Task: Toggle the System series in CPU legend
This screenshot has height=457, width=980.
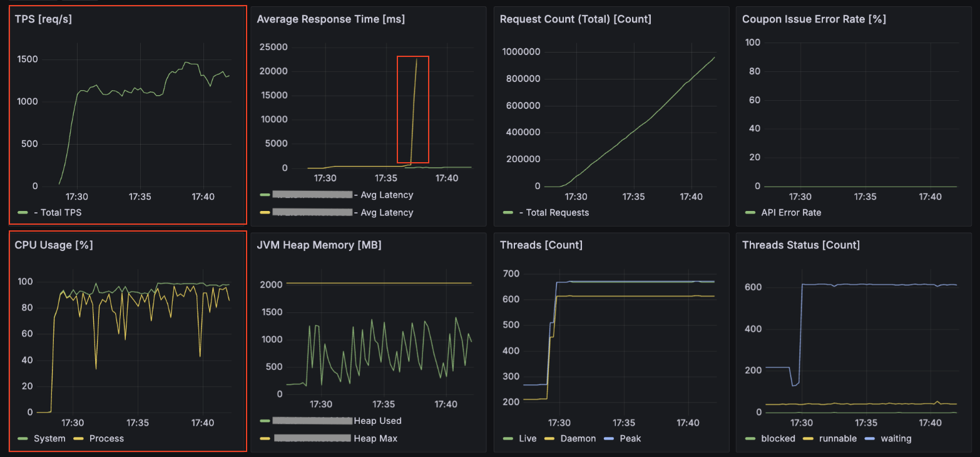Action: [x=49, y=438]
